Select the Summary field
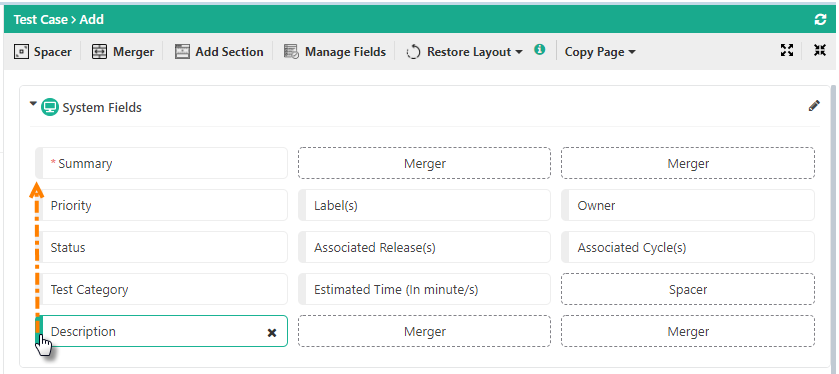Image resolution: width=839 pixels, height=374 pixels. point(162,163)
